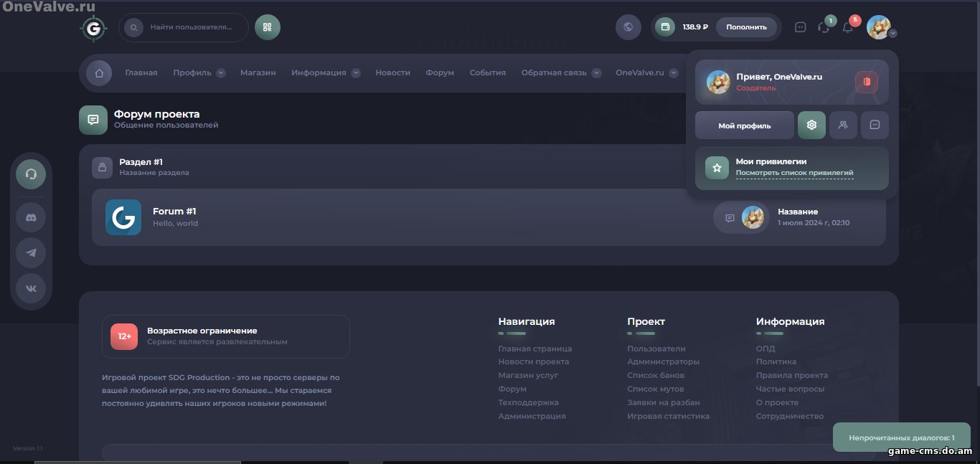This screenshot has height=464, width=980.
Task: Open settings gear in profile popup
Action: tap(811, 125)
